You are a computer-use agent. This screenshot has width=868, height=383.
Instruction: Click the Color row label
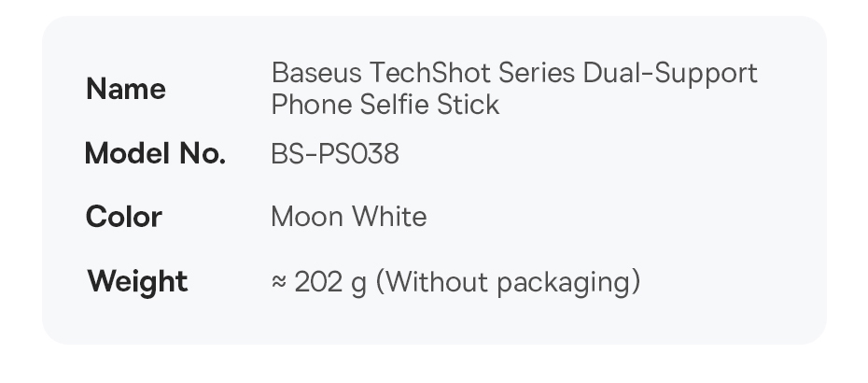[123, 217]
